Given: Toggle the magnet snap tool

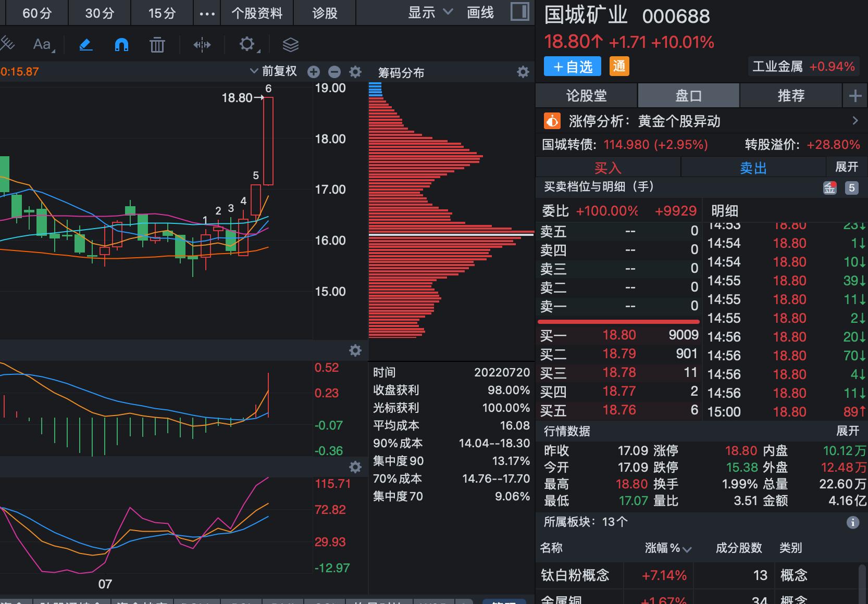Looking at the screenshot, I should point(121,45).
